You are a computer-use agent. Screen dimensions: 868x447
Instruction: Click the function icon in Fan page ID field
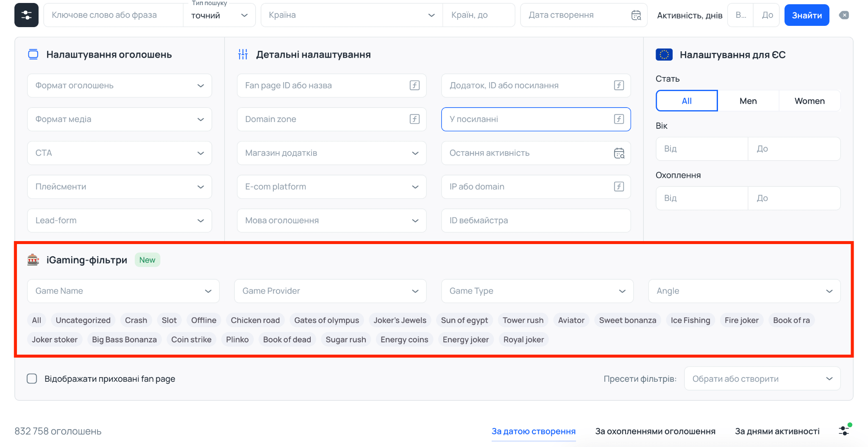415,85
